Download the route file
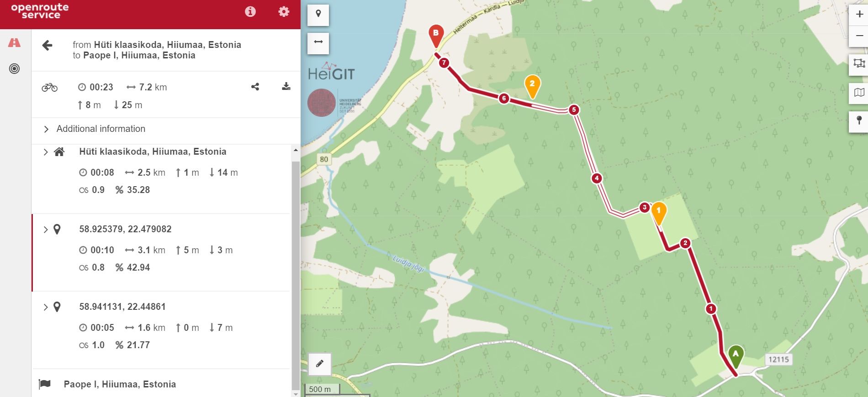The image size is (868, 397). coord(286,86)
